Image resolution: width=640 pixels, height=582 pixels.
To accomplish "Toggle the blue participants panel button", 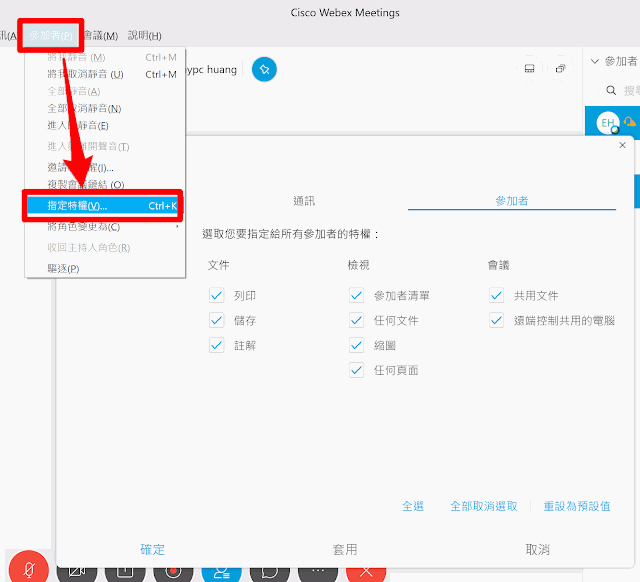I will (222, 572).
